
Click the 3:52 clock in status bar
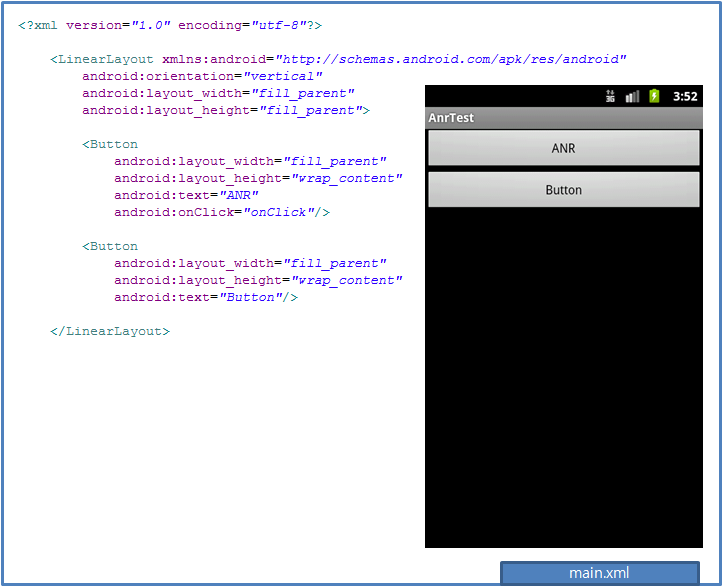tap(685, 96)
